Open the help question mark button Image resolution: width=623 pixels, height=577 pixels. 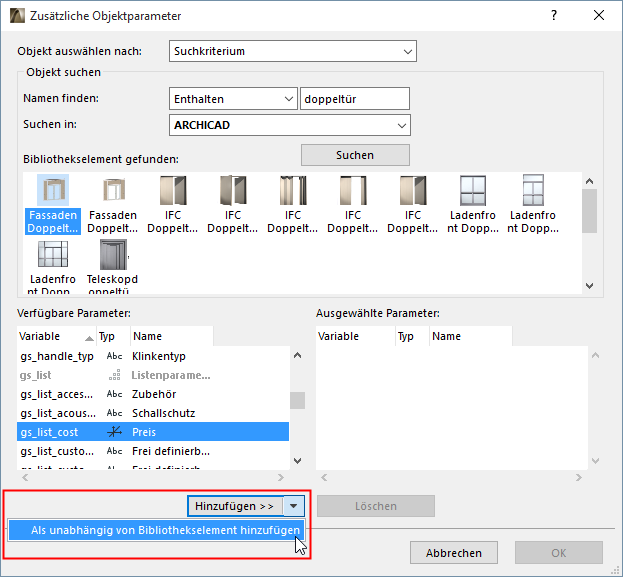(554, 15)
